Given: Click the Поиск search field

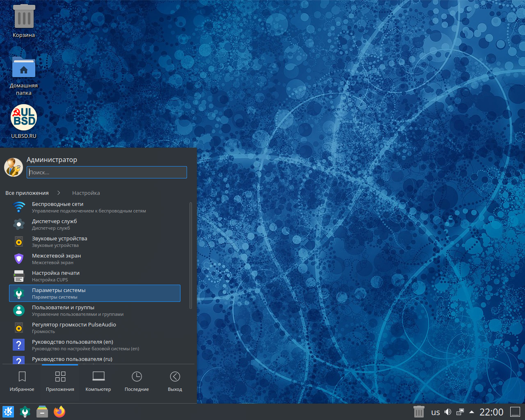Looking at the screenshot, I should [107, 172].
